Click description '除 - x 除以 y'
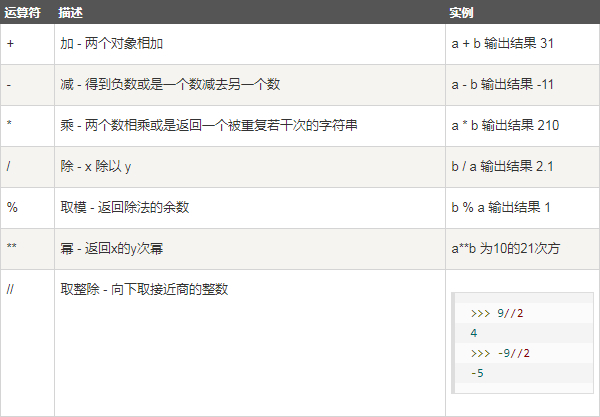Screen dimensions: 600x417 (96, 166)
